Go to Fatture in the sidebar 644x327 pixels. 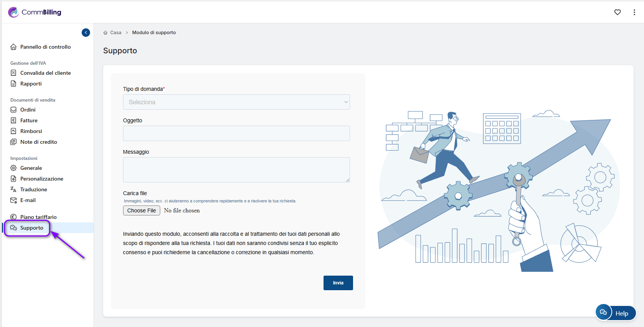click(29, 120)
